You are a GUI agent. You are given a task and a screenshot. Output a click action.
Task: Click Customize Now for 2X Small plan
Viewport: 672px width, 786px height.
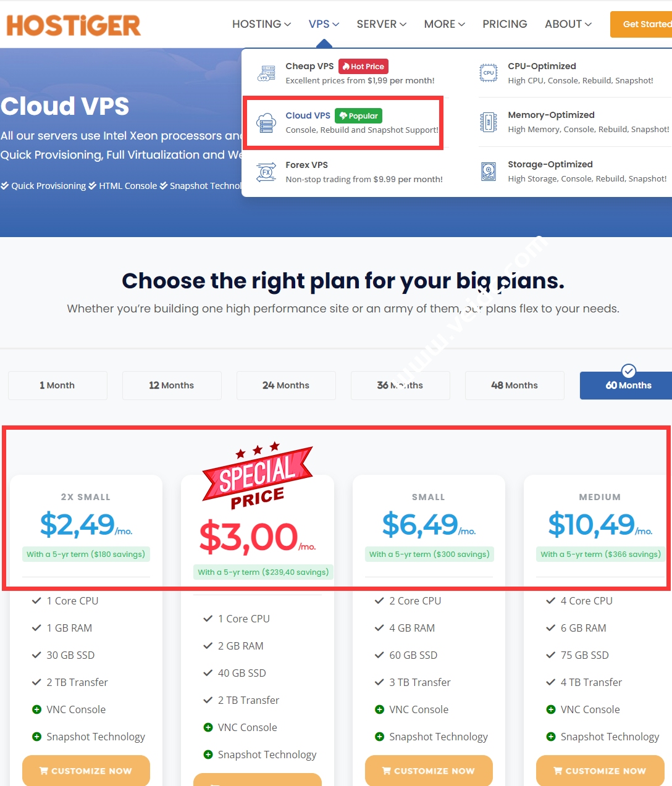pyautogui.click(x=86, y=771)
